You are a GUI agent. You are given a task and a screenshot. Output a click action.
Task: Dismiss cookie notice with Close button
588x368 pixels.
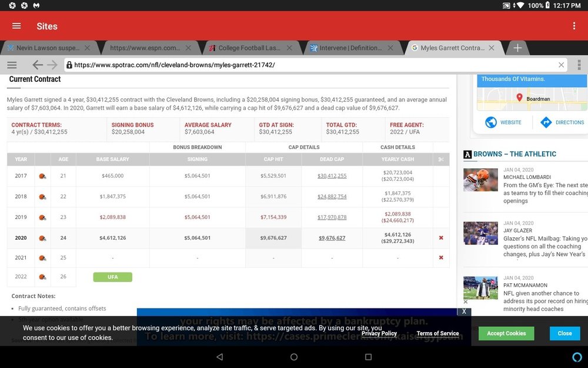coord(564,333)
